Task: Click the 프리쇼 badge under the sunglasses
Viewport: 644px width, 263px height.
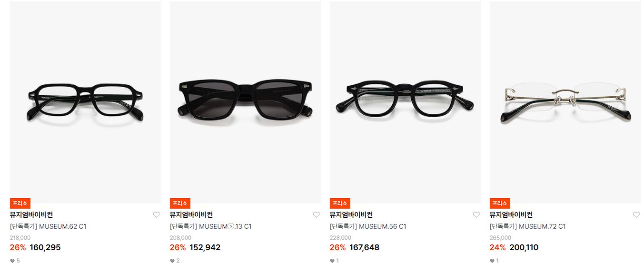Action: [180, 203]
